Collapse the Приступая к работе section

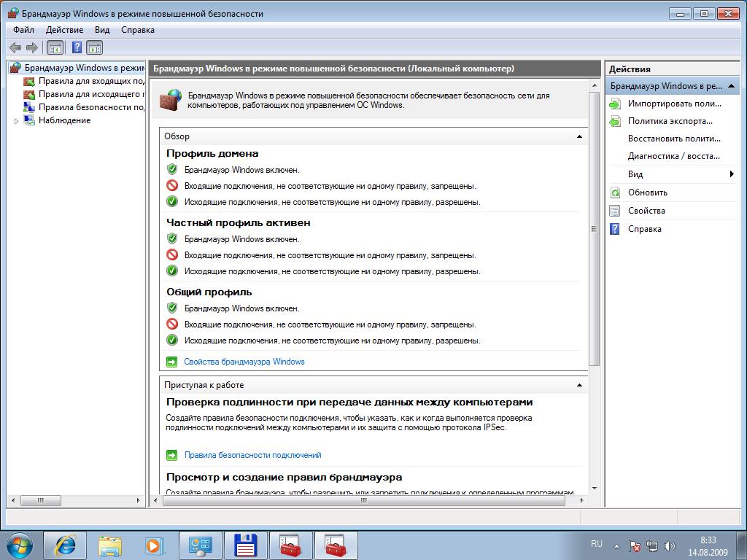coord(579,385)
